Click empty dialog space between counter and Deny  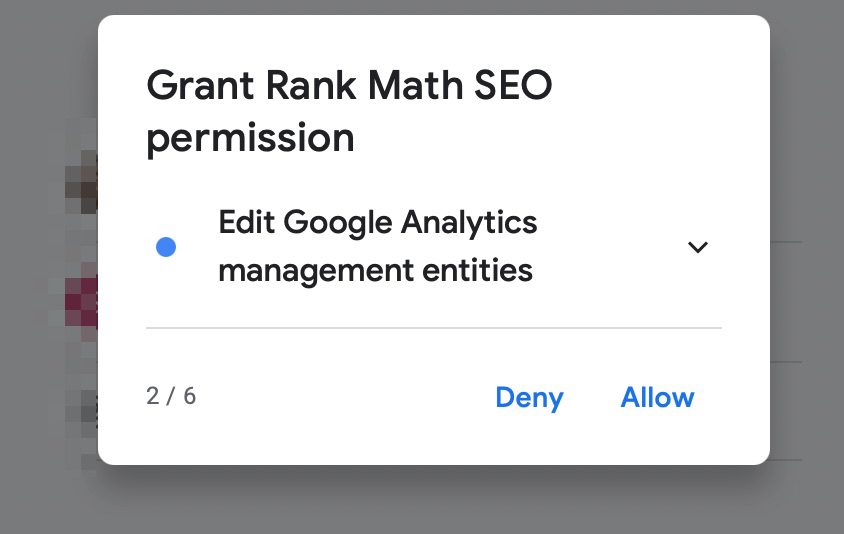coord(340,397)
